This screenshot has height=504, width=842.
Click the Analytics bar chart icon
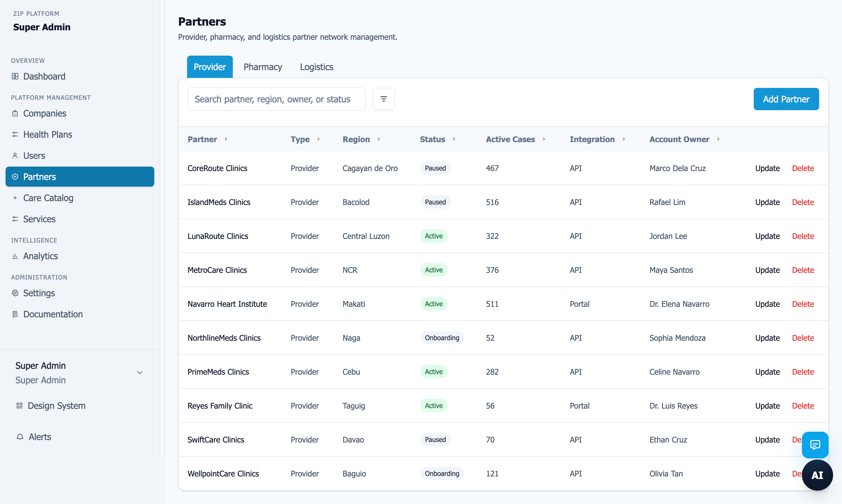(x=15, y=256)
